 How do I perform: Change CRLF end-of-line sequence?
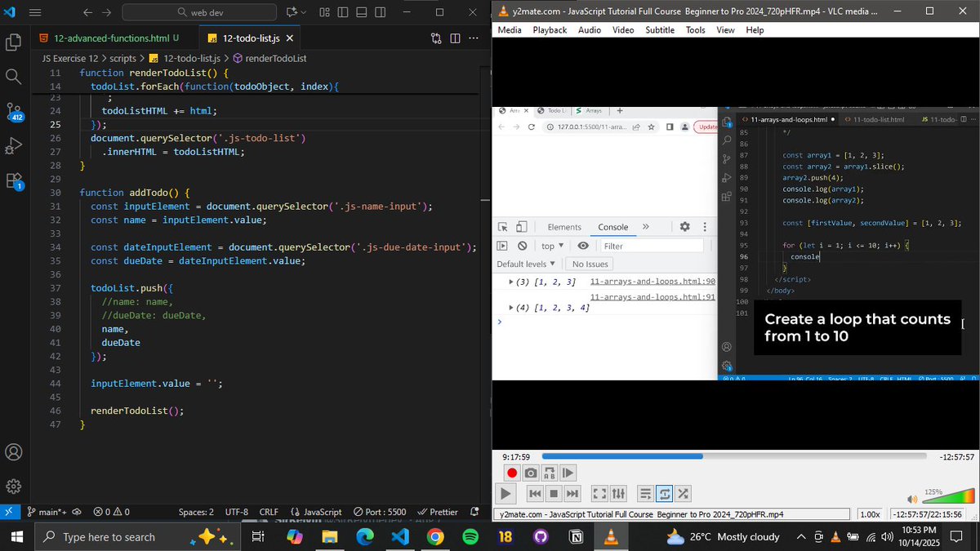269,512
